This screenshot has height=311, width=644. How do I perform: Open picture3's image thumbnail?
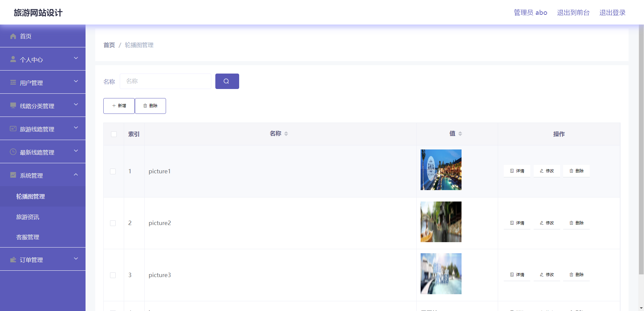(441, 274)
